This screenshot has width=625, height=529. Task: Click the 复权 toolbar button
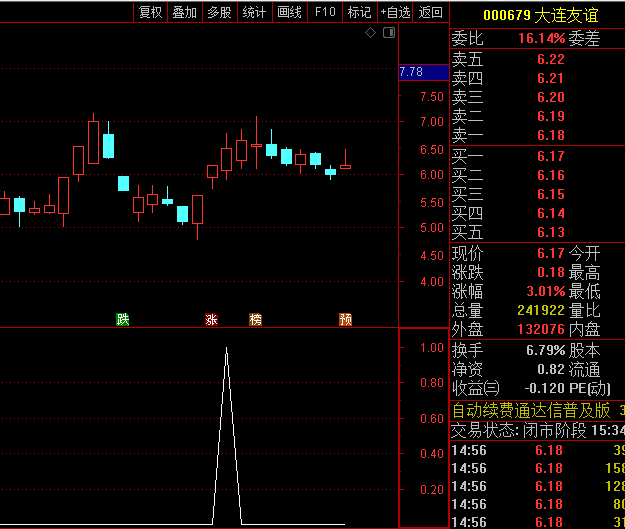[150, 12]
